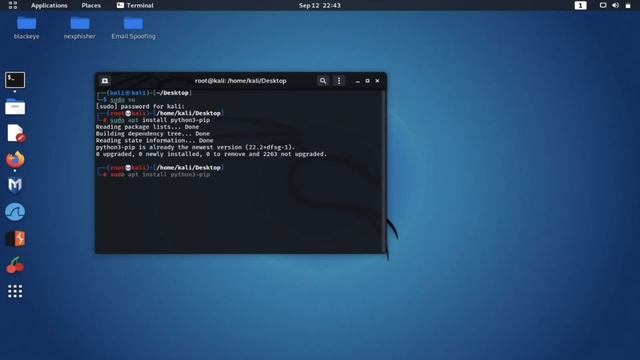The width and height of the screenshot is (640, 360).
Task: Click the last prompt's suggested apt install command
Action: tap(160, 174)
